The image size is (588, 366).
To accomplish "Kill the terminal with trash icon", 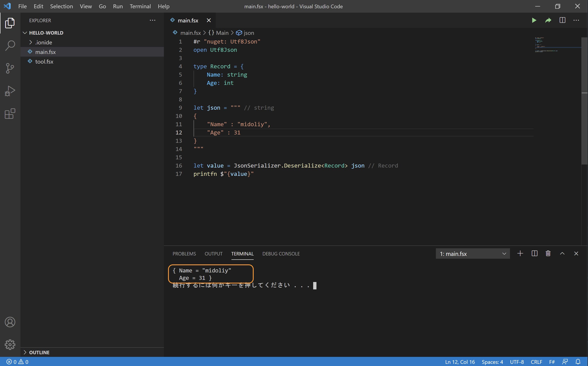I will pos(548,254).
